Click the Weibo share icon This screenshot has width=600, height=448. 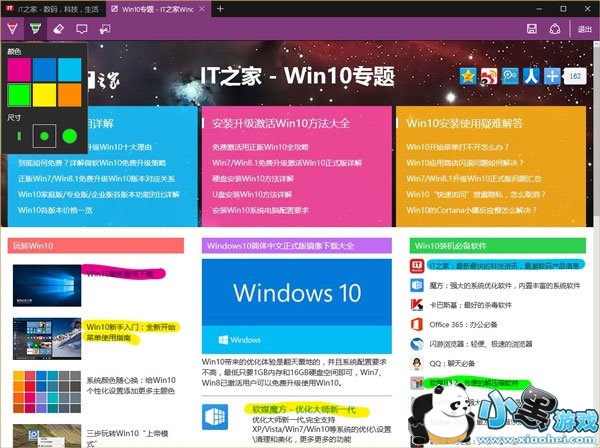(x=489, y=76)
